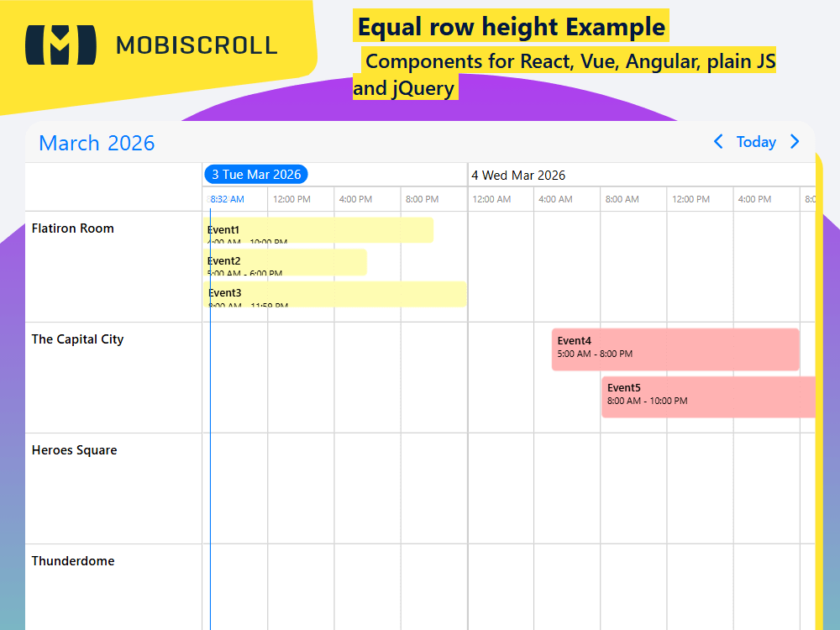
Task: Click the Today button
Action: tap(756, 142)
